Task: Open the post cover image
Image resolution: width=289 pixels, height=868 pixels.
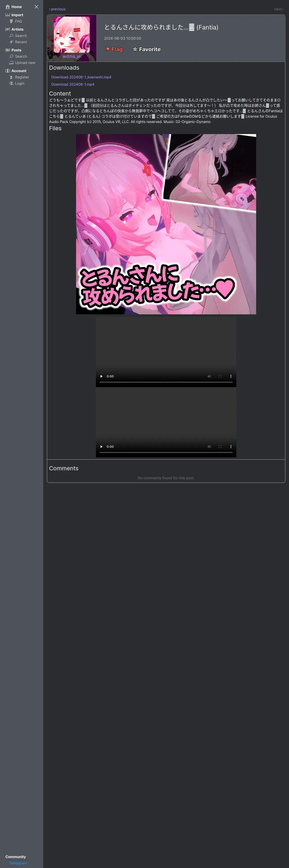Action: 166,224
